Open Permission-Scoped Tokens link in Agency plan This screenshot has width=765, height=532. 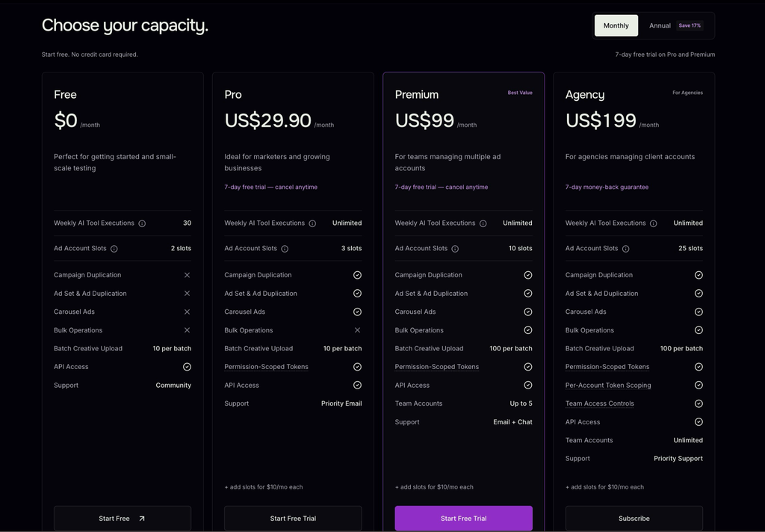[x=607, y=367]
